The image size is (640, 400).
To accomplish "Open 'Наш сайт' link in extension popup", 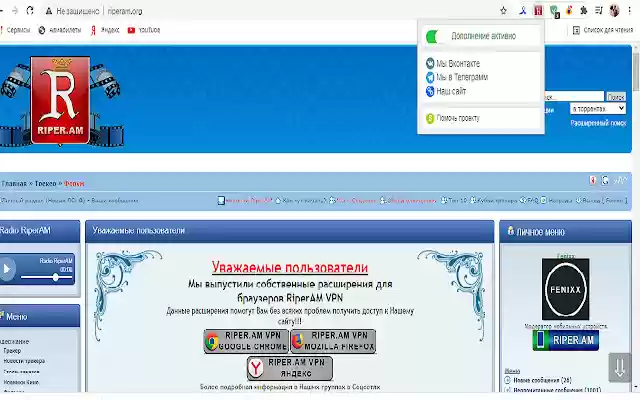I will [451, 91].
